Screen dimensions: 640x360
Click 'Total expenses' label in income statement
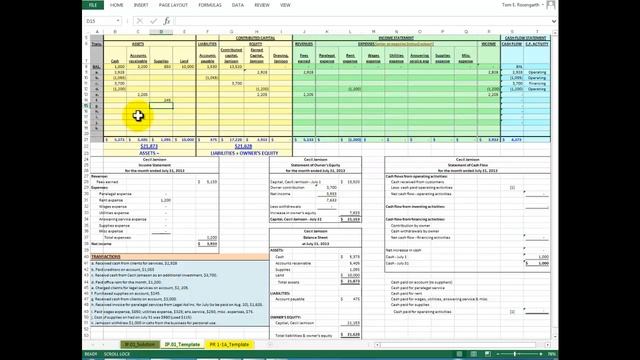click(x=118, y=237)
